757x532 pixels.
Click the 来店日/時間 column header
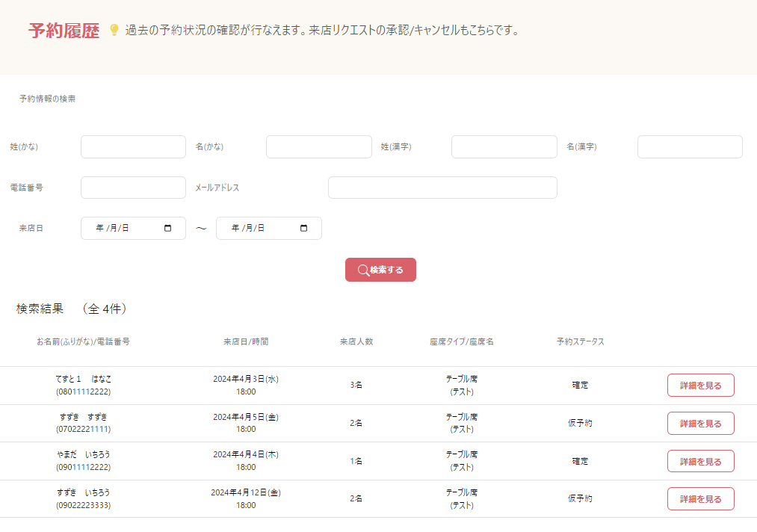tap(246, 341)
